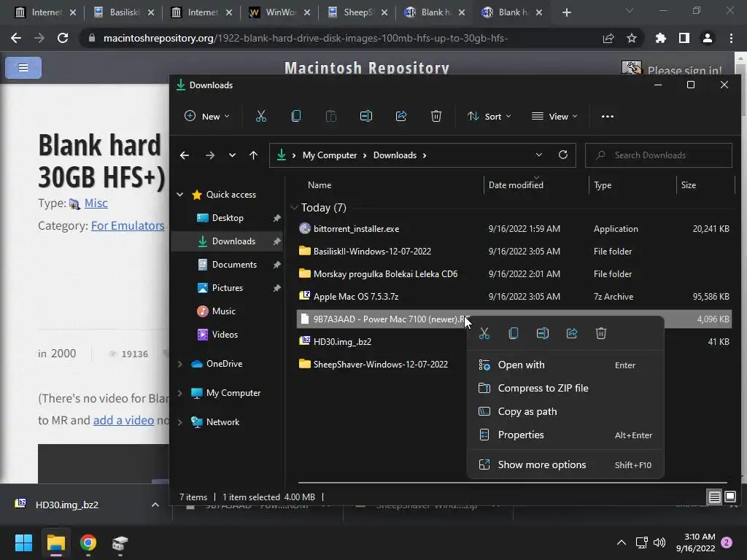Collapse the Quick access tree

(179, 194)
